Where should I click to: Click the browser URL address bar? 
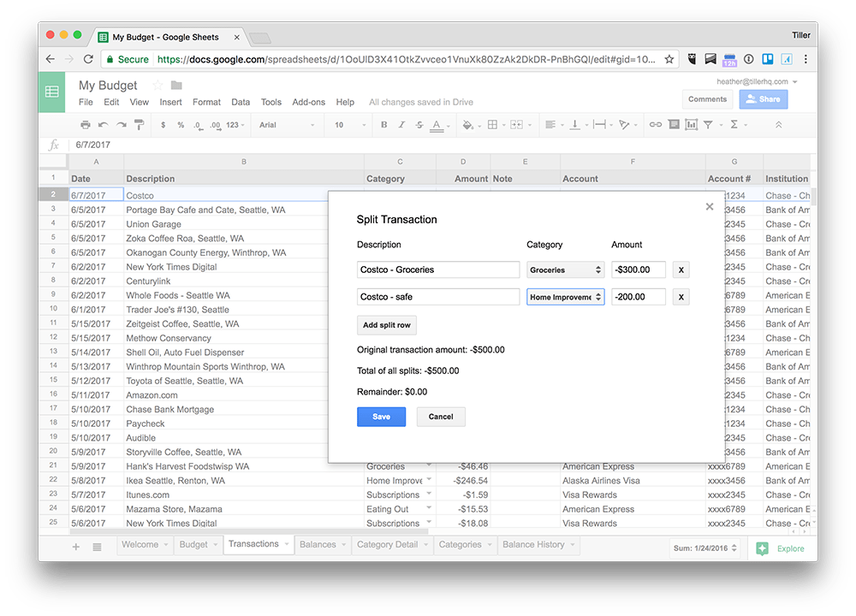point(388,59)
